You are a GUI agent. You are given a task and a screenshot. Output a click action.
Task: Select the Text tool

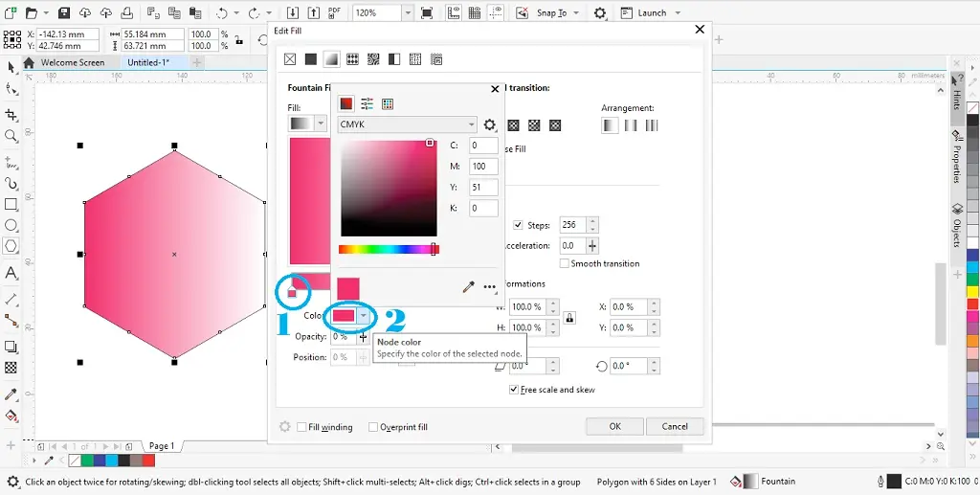point(11,273)
